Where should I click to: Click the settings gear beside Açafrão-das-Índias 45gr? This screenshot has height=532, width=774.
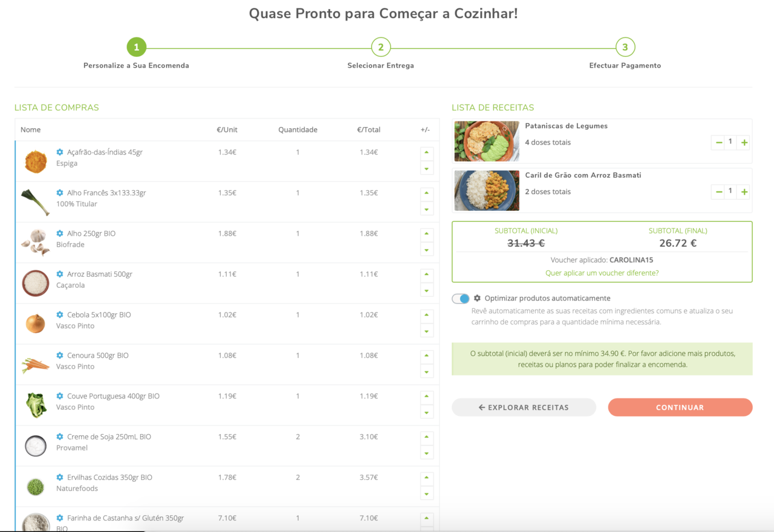[x=60, y=152]
